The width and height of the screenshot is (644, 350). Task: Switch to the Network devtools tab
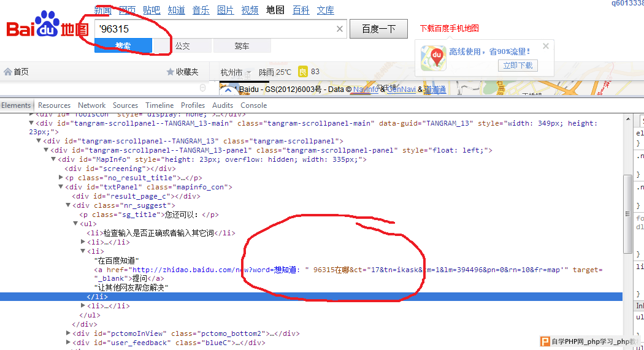pos(91,105)
